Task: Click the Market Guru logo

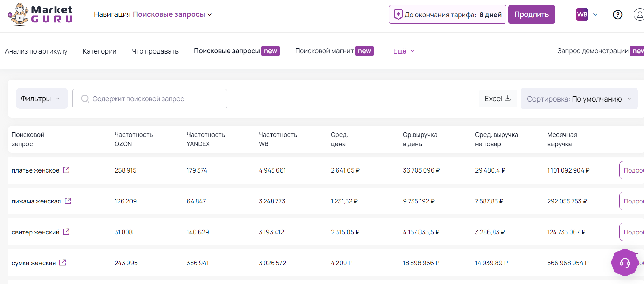Action: point(40,14)
